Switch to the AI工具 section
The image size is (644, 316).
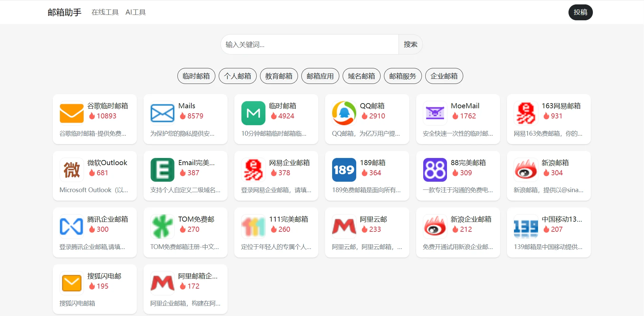point(135,12)
